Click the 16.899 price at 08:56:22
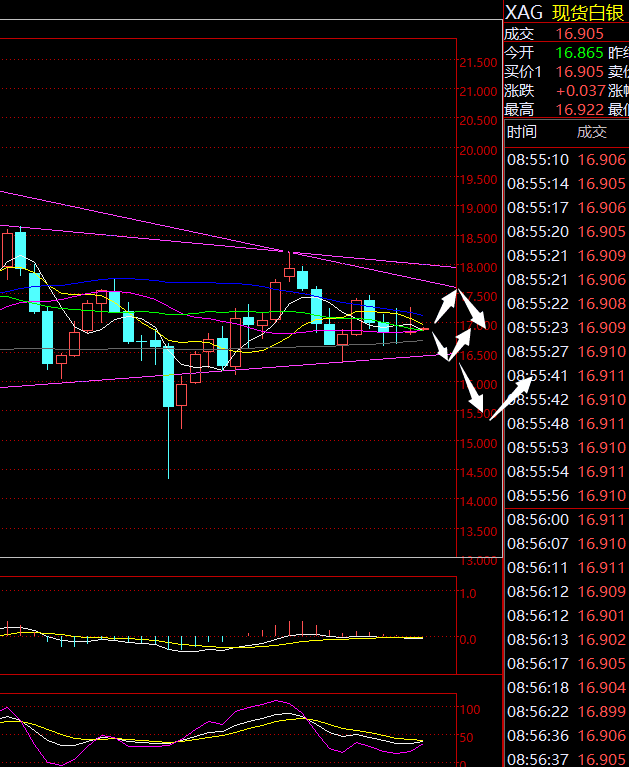Image resolution: width=629 pixels, height=767 pixels. click(602, 711)
